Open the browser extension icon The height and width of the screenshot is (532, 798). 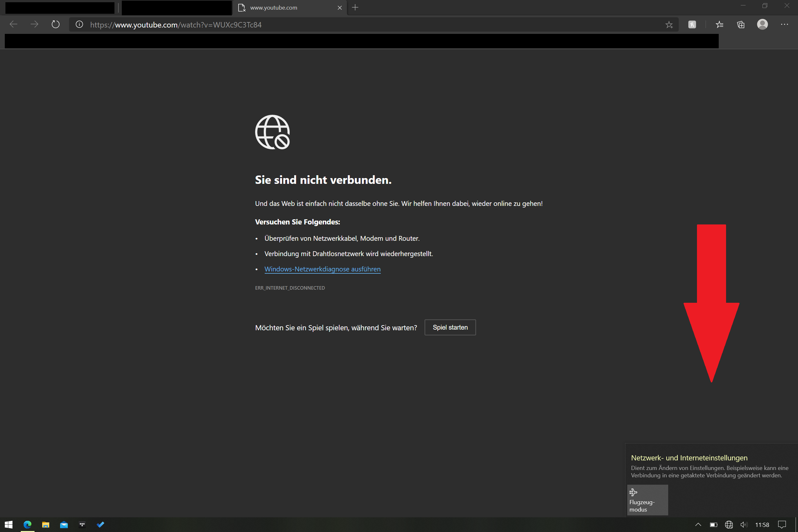point(692,24)
